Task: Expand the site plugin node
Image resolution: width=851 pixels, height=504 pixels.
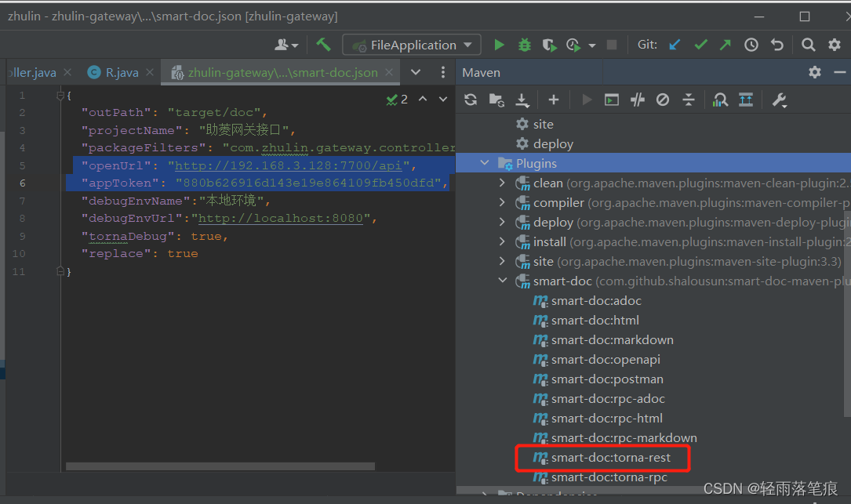Action: [503, 261]
